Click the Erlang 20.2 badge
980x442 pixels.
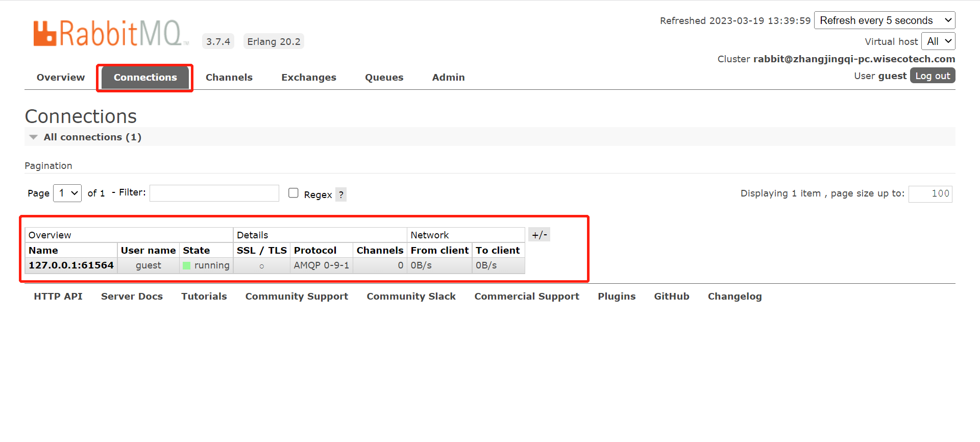coord(274,41)
